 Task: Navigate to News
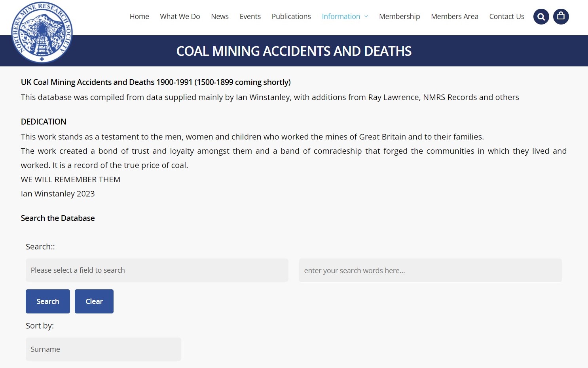point(220,17)
